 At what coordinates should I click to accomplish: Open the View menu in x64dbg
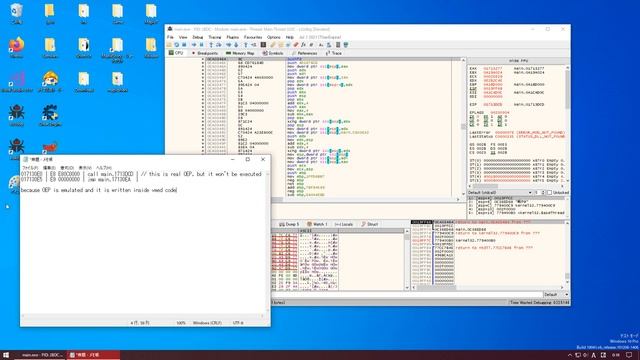pos(183,37)
